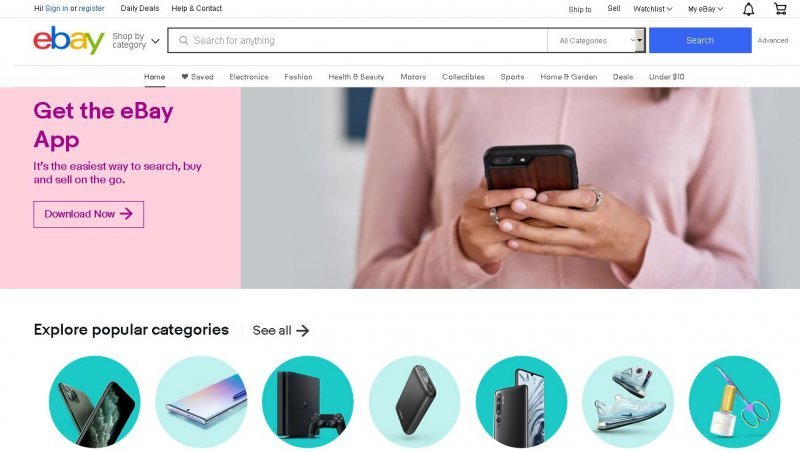Open the shopping cart icon

point(780,9)
